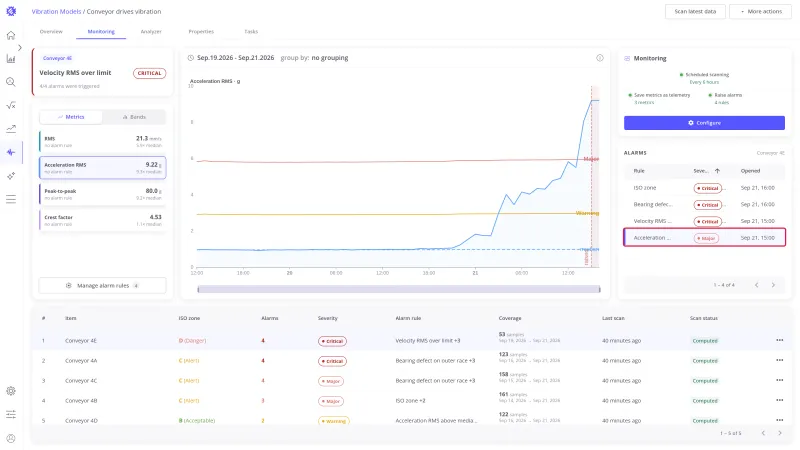Go to next page of items table

point(780,433)
